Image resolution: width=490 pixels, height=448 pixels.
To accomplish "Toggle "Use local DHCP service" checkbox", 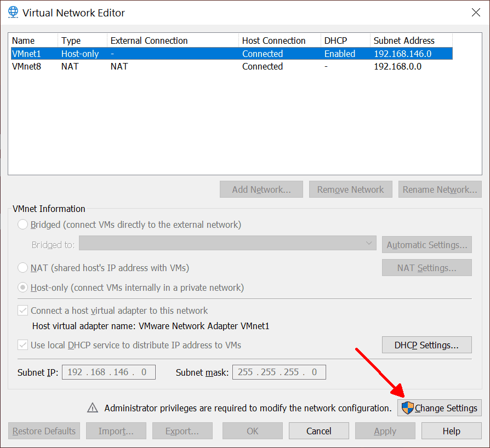I will click(22, 344).
